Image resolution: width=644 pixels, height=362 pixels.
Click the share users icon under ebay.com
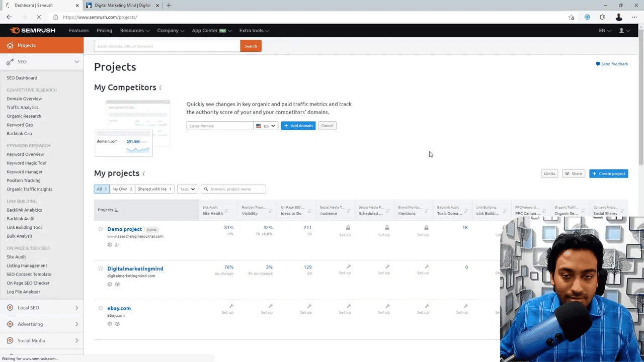point(117,324)
